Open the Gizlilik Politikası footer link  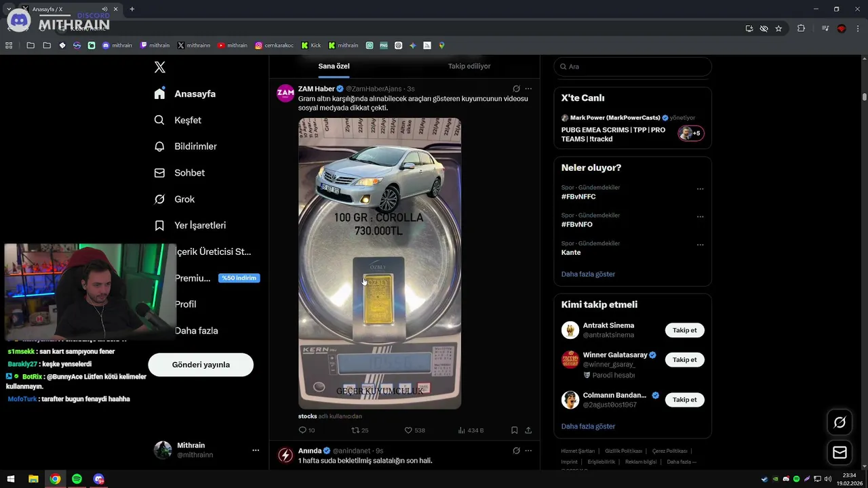coord(623,451)
